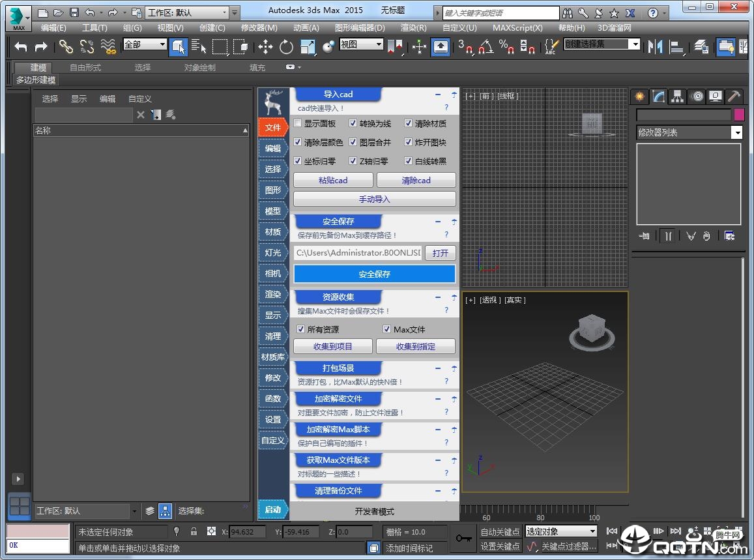Switch to the 材质 side tab

coord(273,232)
